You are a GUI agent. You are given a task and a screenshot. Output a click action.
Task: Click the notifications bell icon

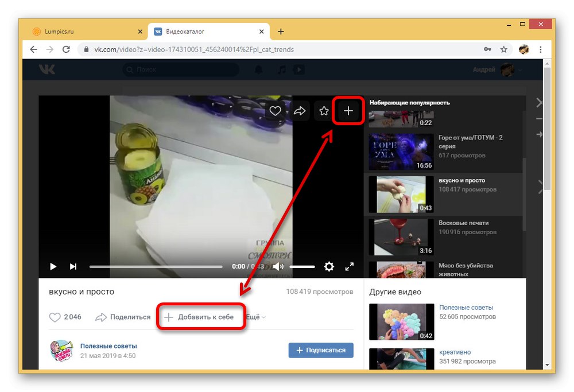(x=258, y=69)
